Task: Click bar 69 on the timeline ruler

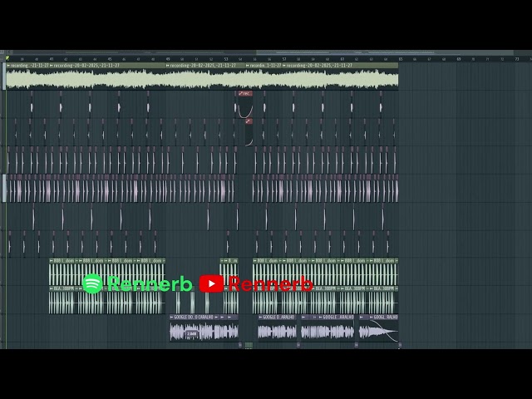Action: [459, 59]
